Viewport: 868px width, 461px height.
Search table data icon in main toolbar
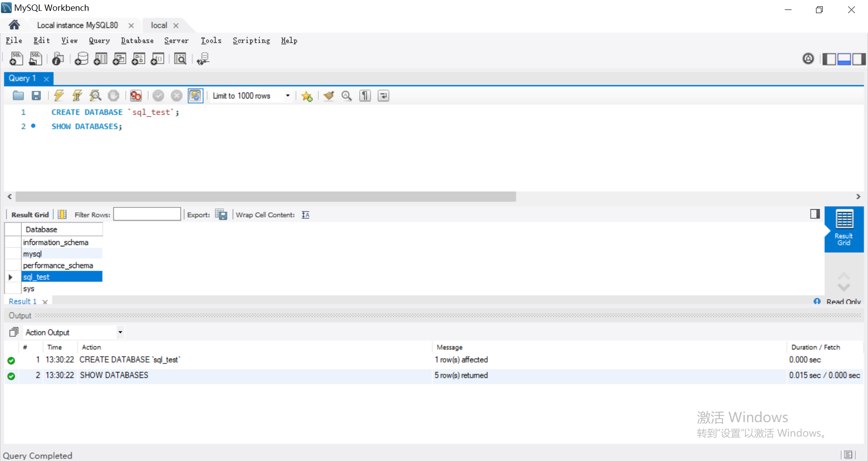click(180, 59)
